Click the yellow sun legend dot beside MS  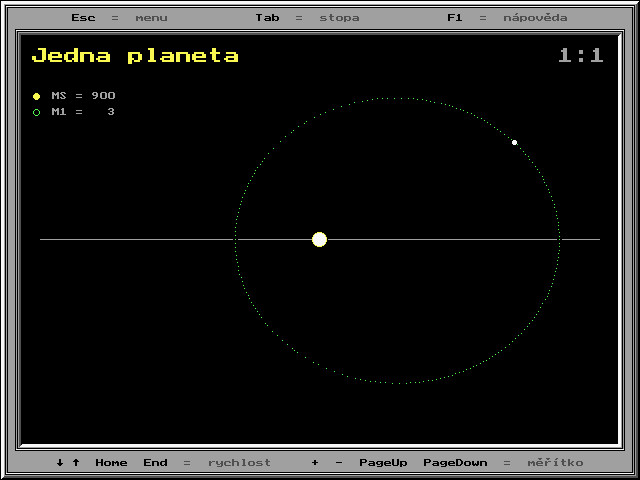coord(36,96)
